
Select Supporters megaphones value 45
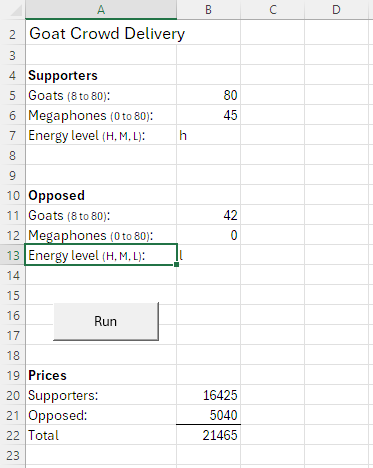click(208, 115)
